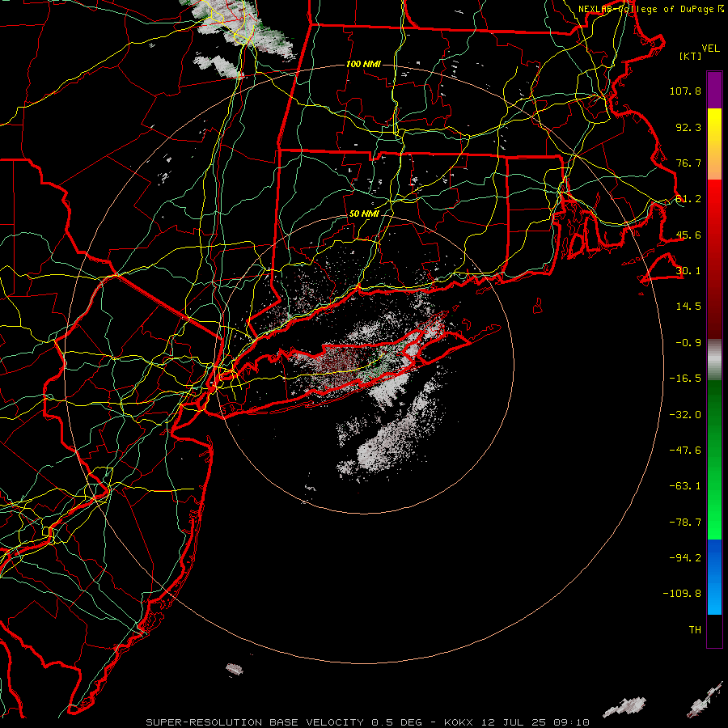This screenshot has height=728, width=728.
Task: Select the 107.8 velocity scale value
Action: click(x=685, y=91)
